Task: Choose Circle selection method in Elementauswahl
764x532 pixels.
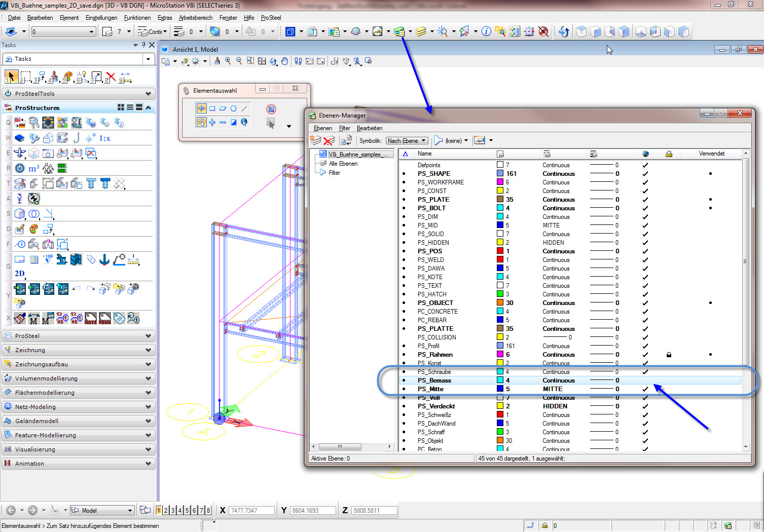Action: point(233,108)
